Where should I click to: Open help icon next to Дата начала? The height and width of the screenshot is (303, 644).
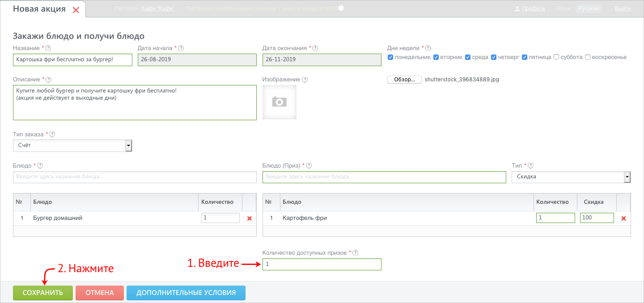pyautogui.click(x=181, y=48)
